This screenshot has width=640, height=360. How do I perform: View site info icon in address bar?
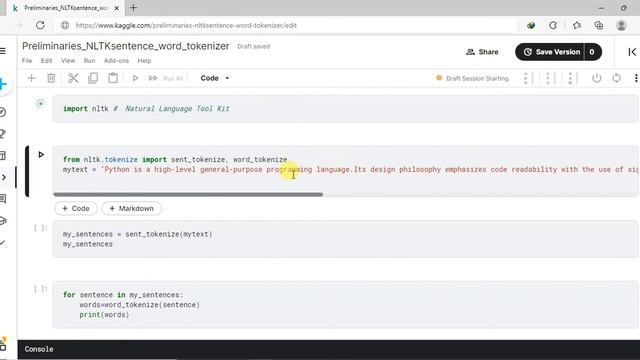tap(65, 25)
